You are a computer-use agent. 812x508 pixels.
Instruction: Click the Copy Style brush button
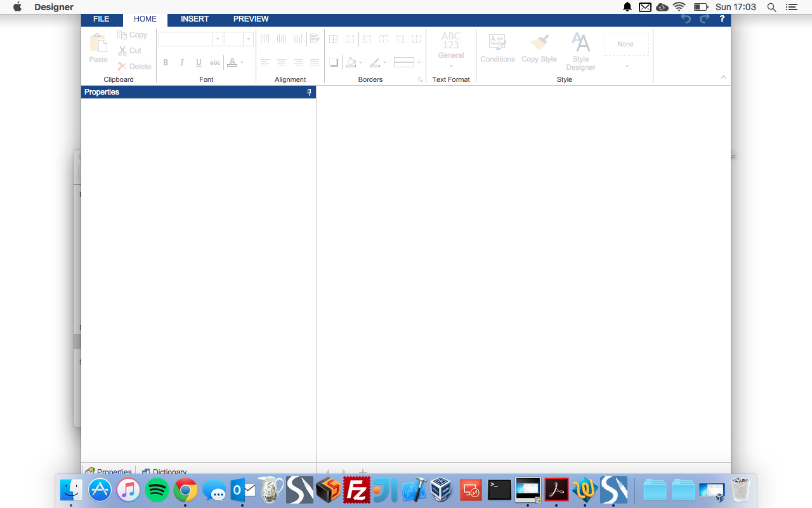point(539,48)
